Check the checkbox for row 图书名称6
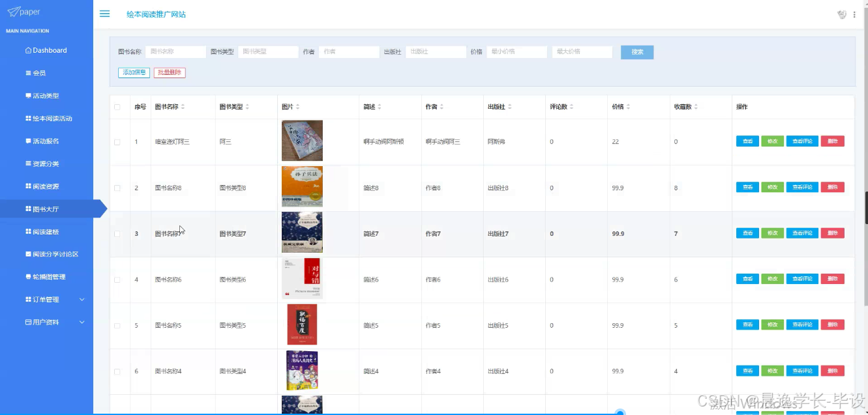The height and width of the screenshot is (415, 868). pyautogui.click(x=117, y=279)
